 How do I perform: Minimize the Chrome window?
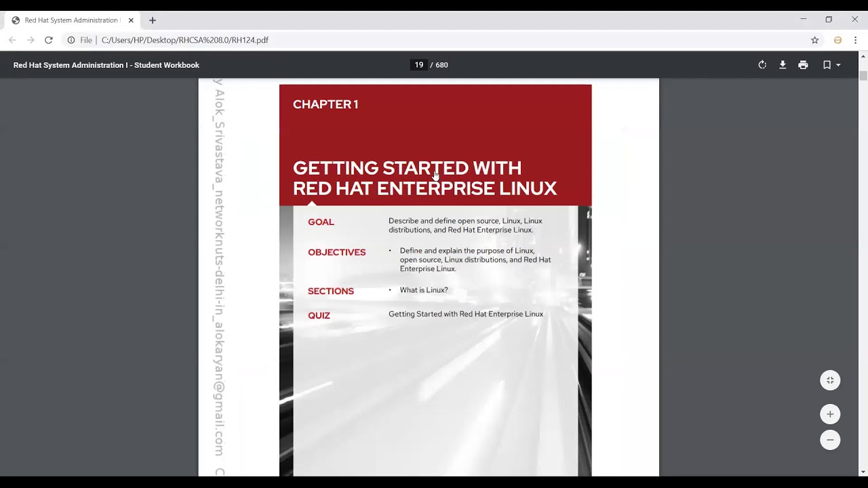804,20
